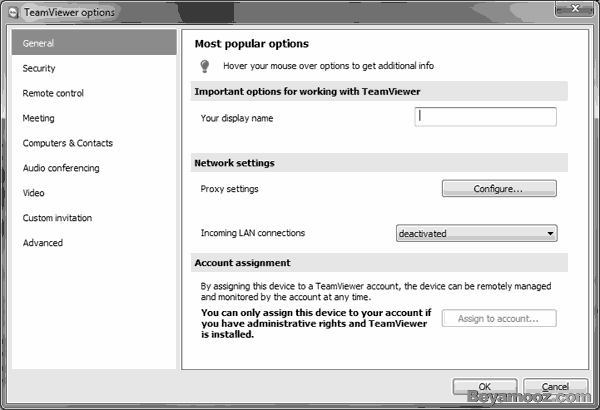Click the lightbulb hint icon
The image size is (600, 410).
click(205, 66)
